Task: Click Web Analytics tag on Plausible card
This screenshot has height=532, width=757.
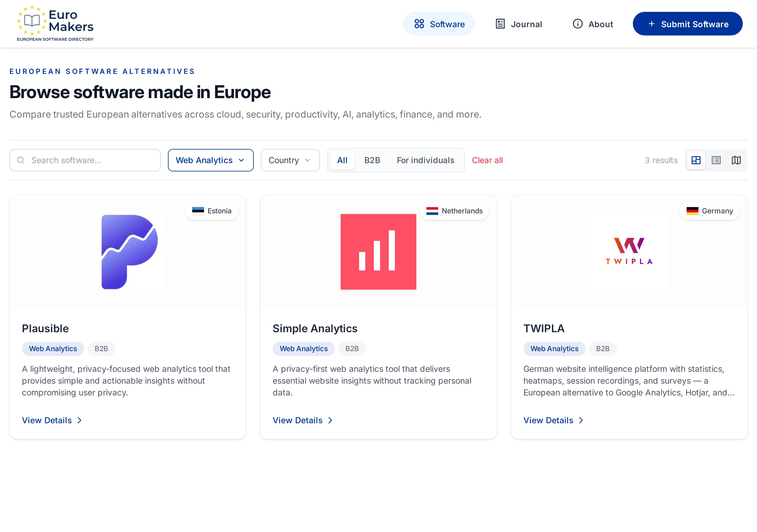Action: click(x=53, y=349)
